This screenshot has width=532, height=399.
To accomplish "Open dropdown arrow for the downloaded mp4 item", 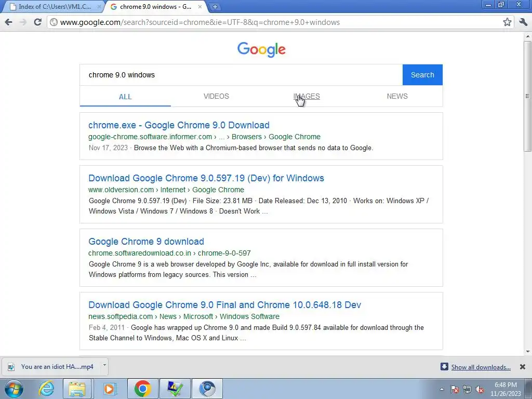I will point(104,365).
